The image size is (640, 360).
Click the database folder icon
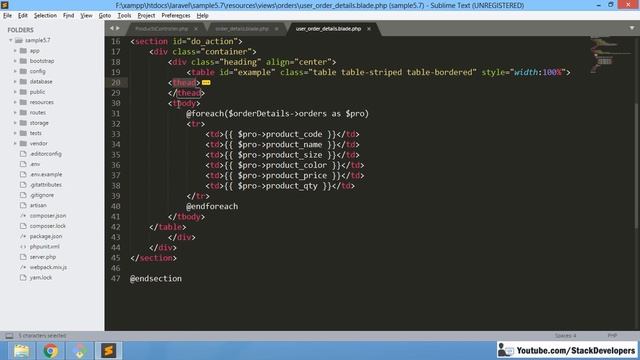[23, 82]
